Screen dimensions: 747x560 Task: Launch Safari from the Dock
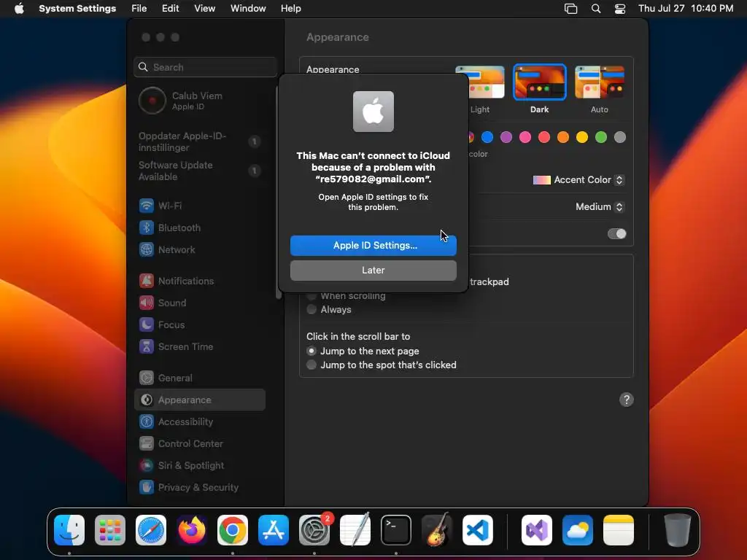pyautogui.click(x=151, y=530)
